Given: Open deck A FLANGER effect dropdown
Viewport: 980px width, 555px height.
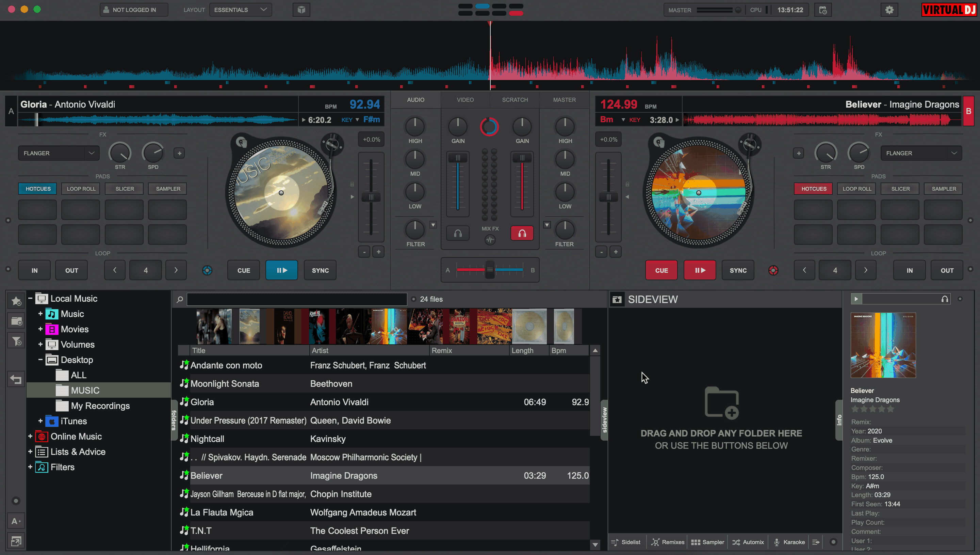Looking at the screenshot, I should point(59,153).
